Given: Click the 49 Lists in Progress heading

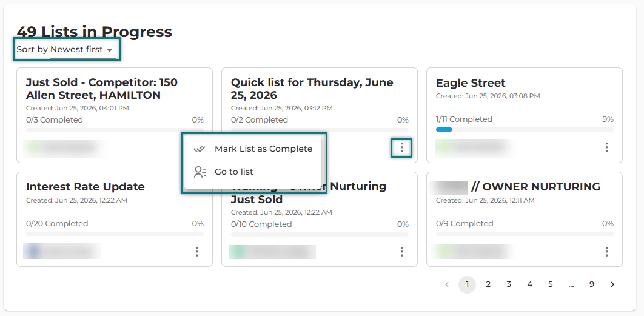Looking at the screenshot, I should click(94, 32).
